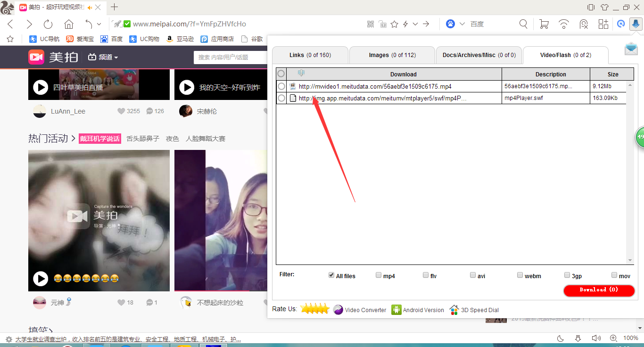Image resolution: width=644 pixels, height=347 pixels.
Task: Go back to the previous page
Action: point(10,24)
